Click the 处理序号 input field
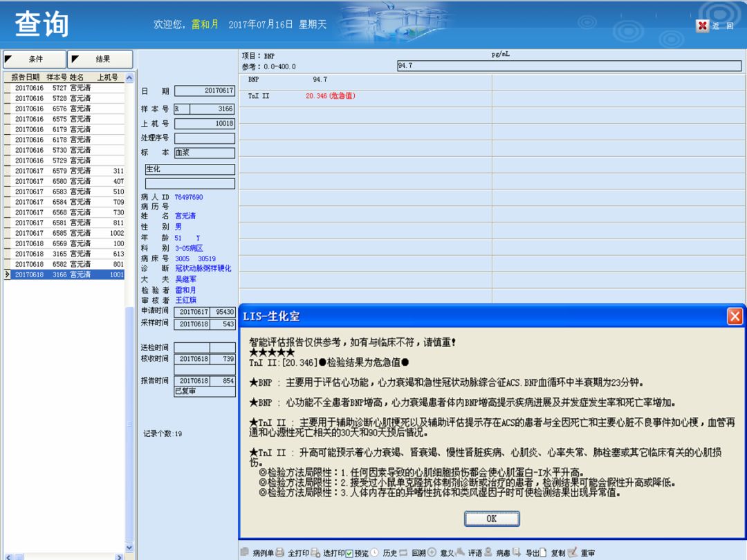The image size is (747, 560). (204, 138)
